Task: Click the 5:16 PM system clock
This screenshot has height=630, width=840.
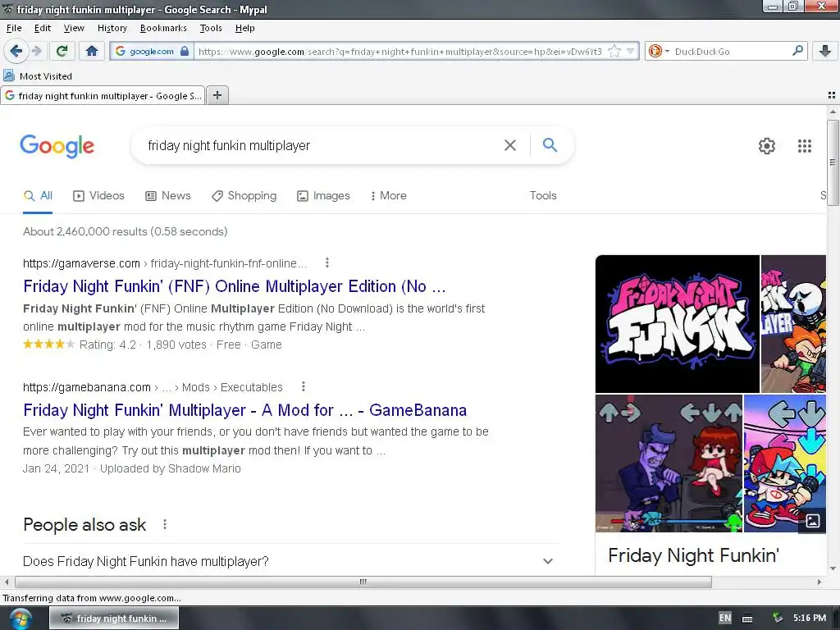Action: (x=810, y=618)
